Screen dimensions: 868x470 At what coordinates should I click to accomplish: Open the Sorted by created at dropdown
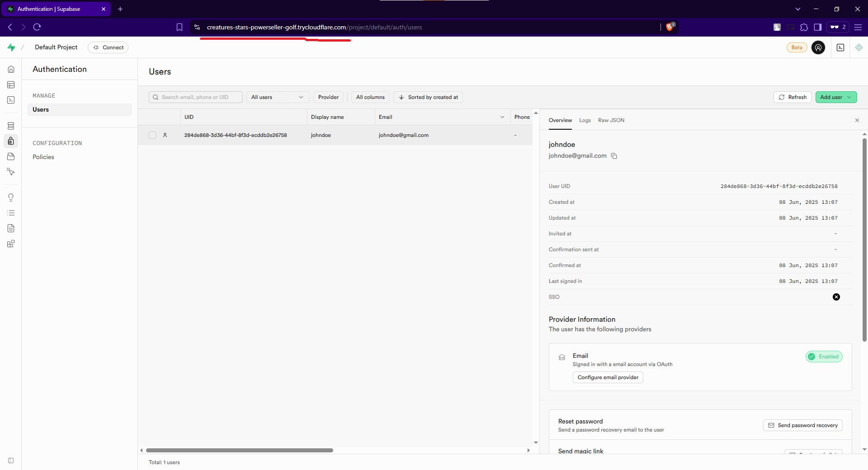(x=428, y=97)
